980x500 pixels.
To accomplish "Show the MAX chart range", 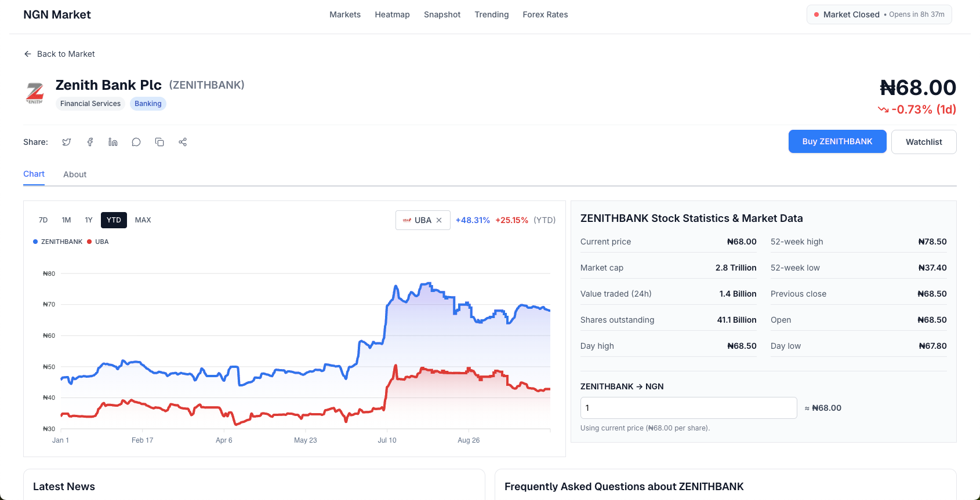I will coord(143,220).
